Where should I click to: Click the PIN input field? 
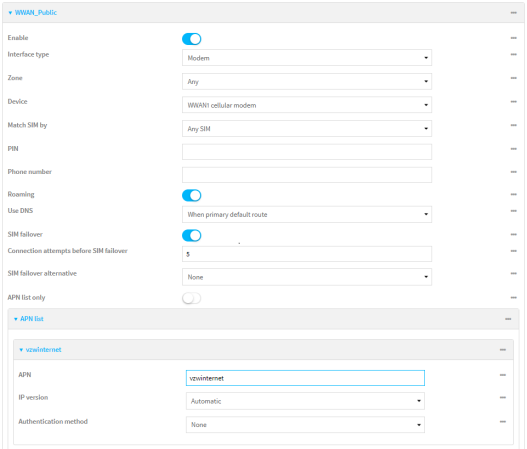click(307, 152)
